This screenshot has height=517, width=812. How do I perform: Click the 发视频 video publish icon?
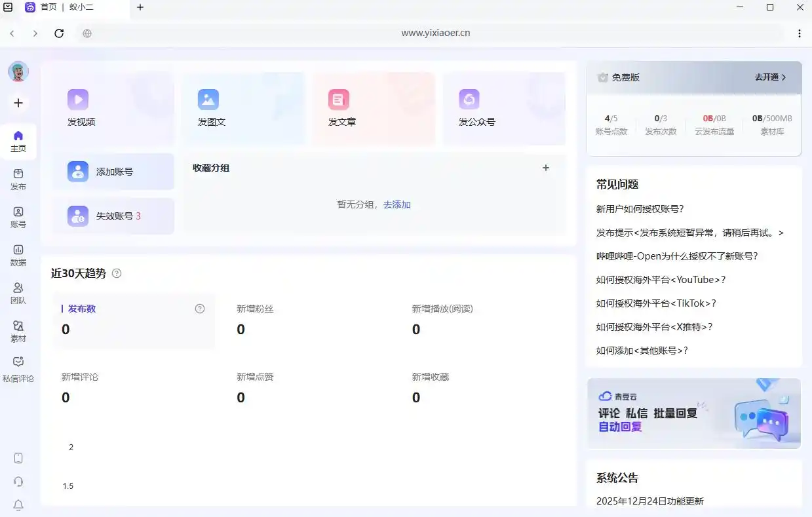click(78, 100)
